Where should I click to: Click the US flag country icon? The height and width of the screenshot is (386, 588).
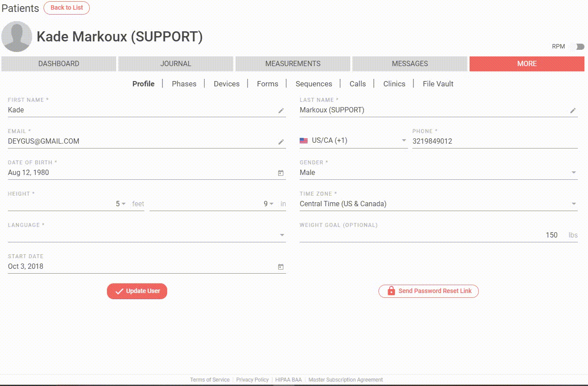pos(304,141)
